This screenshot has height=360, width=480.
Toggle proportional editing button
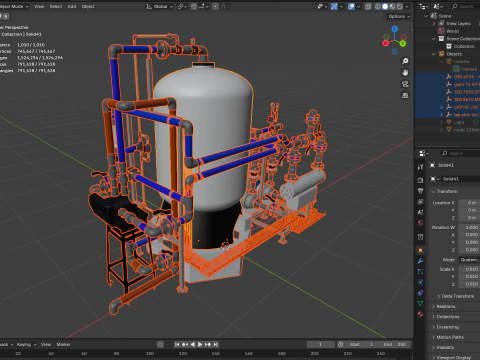point(215,6)
